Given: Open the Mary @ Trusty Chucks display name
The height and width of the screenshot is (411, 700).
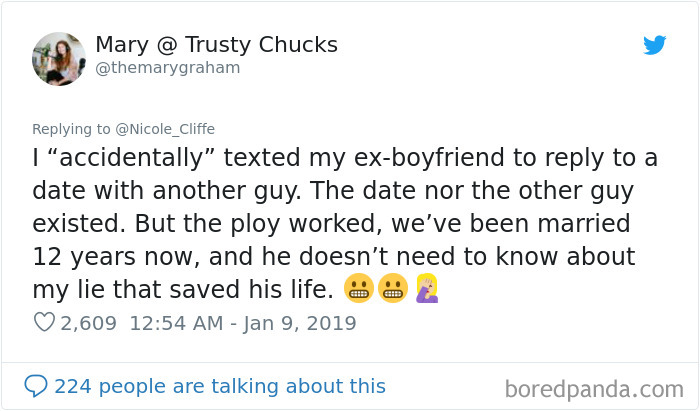Looking at the screenshot, I should click(217, 45).
